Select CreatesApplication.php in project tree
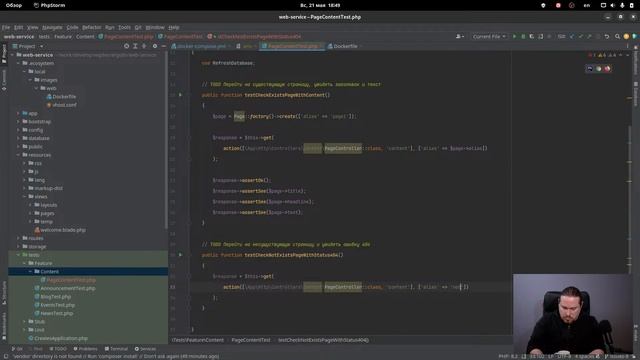 tap(58, 338)
